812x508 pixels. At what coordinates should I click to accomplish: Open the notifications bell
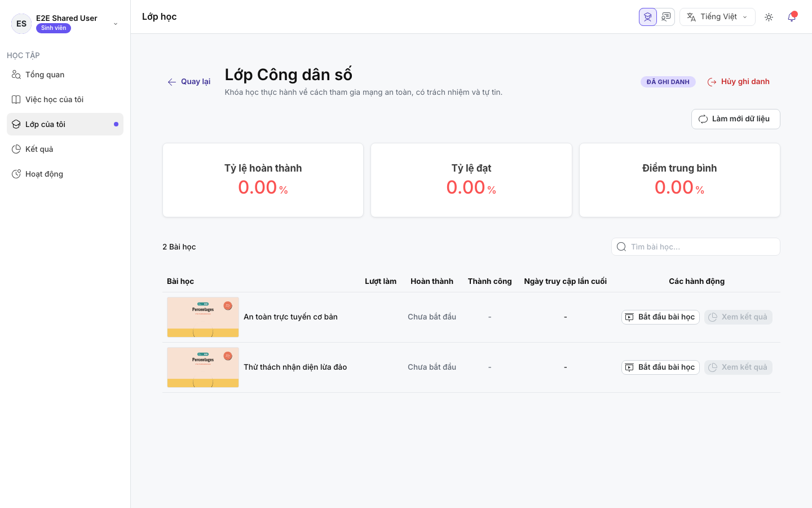(792, 17)
